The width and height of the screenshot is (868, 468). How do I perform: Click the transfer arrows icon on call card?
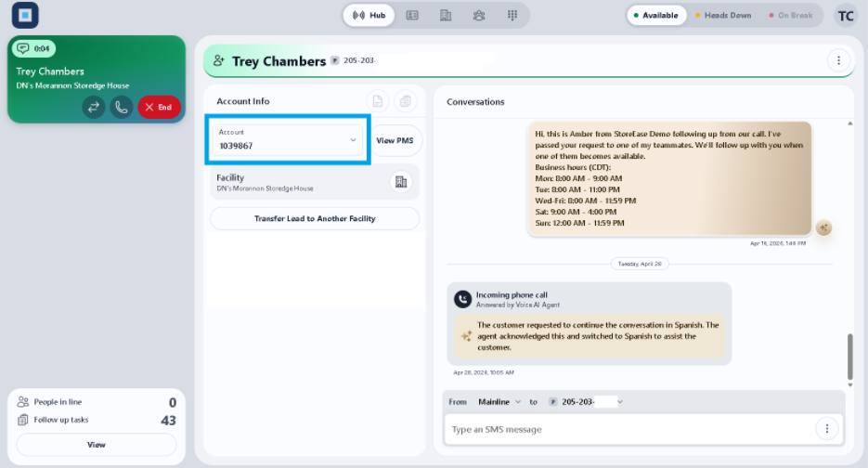point(94,107)
